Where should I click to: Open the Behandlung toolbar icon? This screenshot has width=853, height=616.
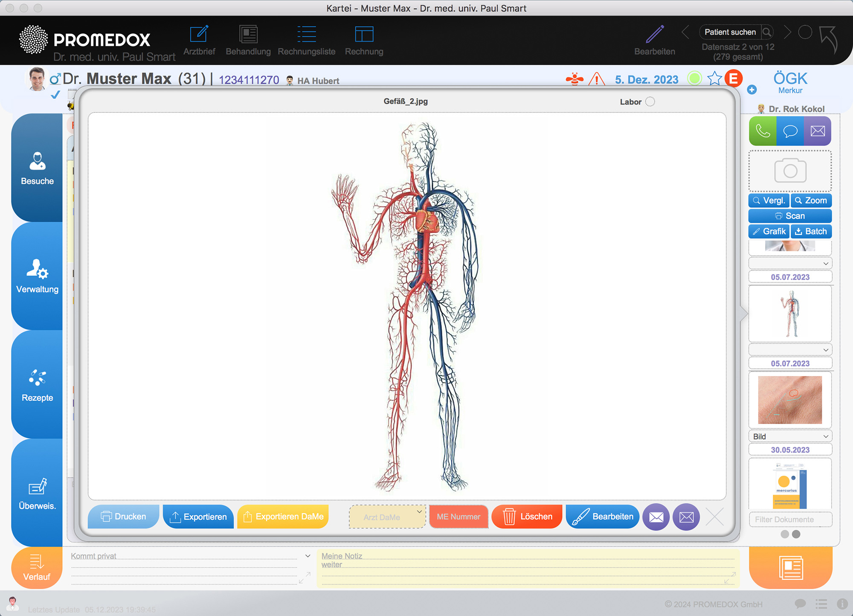(248, 35)
